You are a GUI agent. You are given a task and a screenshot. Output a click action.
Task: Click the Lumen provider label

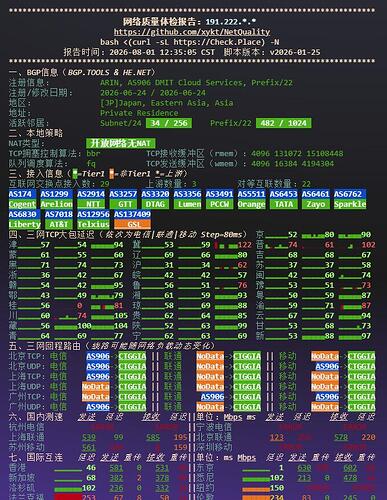pos(187,204)
